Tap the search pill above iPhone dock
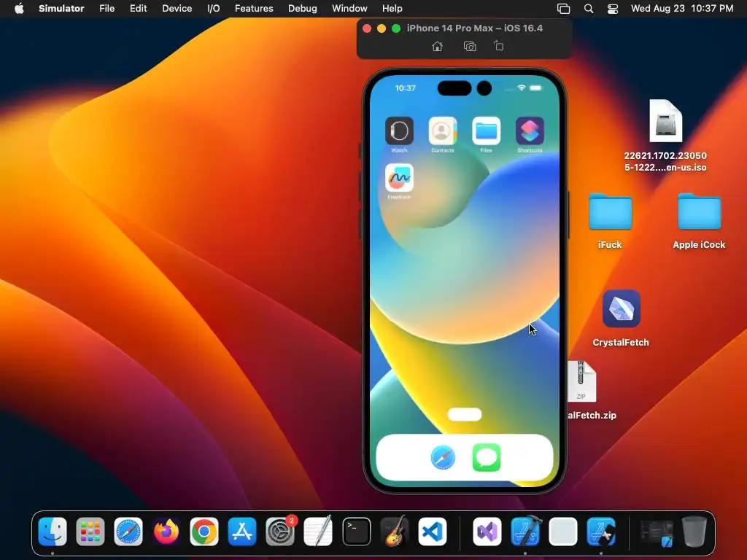Screen dimensions: 747x560 pyautogui.click(x=465, y=414)
